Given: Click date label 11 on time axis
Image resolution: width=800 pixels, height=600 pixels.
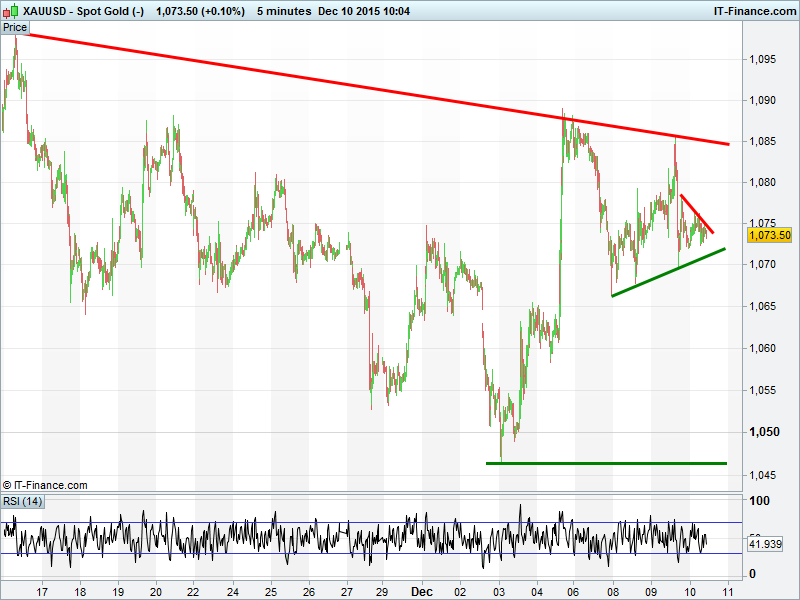Looking at the screenshot, I should (727, 592).
